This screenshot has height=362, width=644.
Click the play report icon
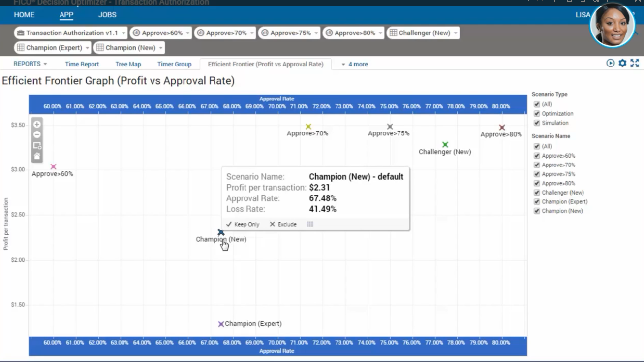point(611,63)
